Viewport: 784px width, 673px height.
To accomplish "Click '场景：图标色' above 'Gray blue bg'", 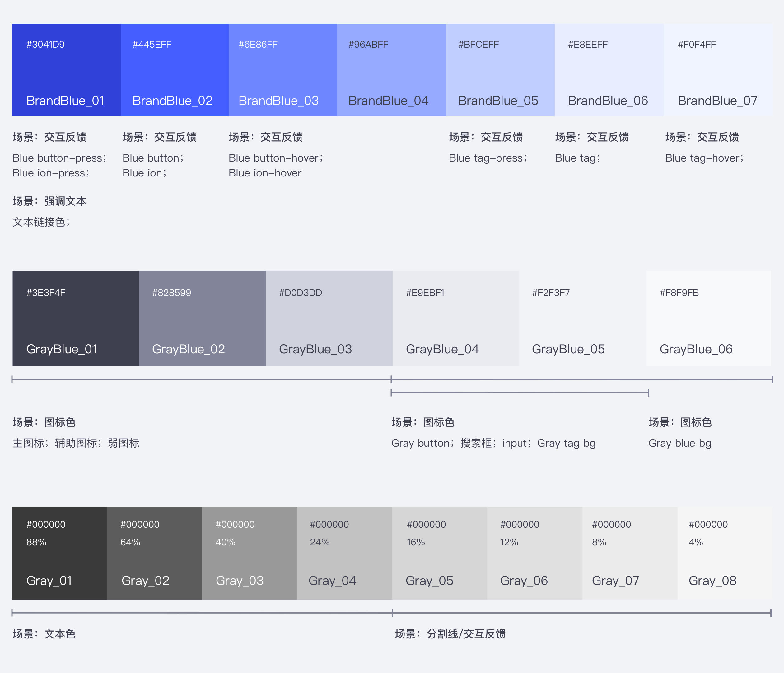I will tap(680, 422).
